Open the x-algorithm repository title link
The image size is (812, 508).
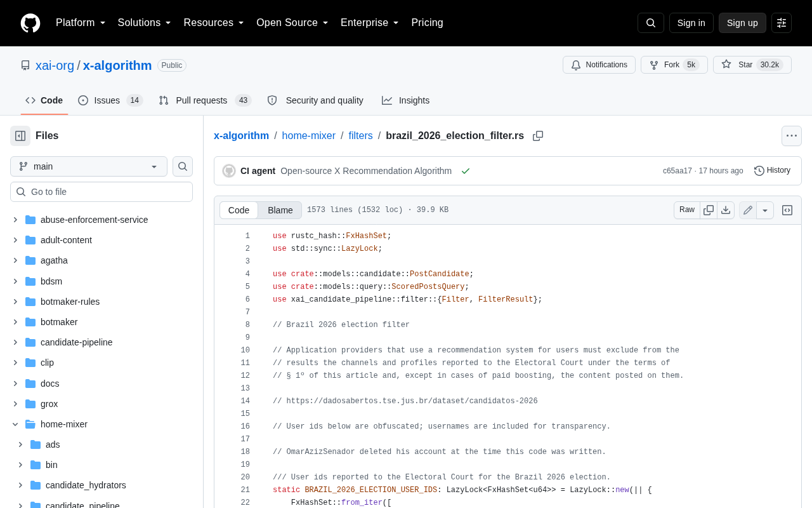pos(117,65)
